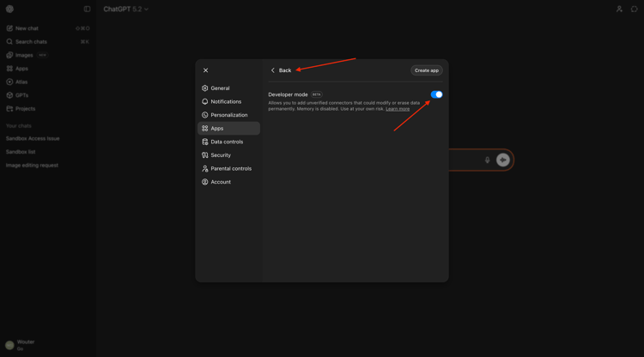Open Atlas in sidebar

coord(48,82)
